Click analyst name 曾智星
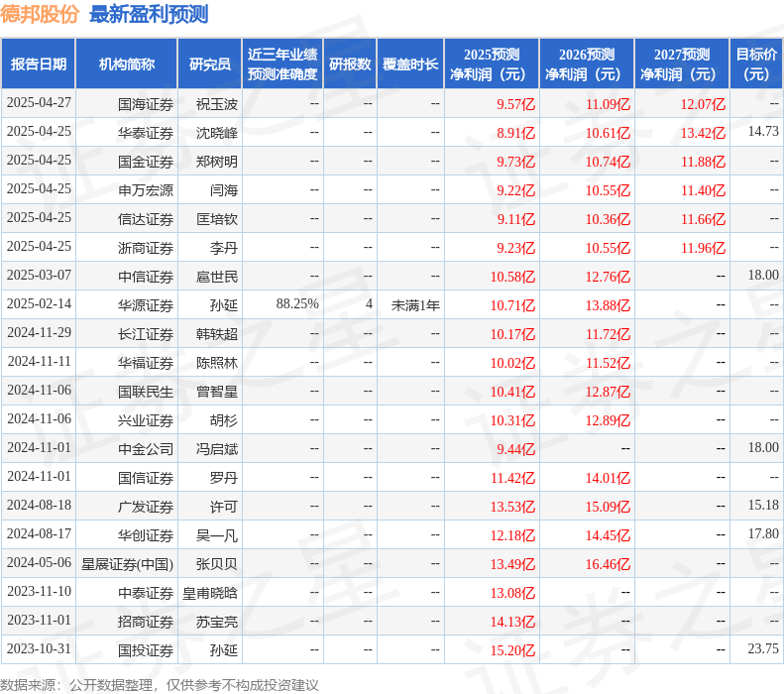Screen dimensions: 784x694 pos(216,392)
